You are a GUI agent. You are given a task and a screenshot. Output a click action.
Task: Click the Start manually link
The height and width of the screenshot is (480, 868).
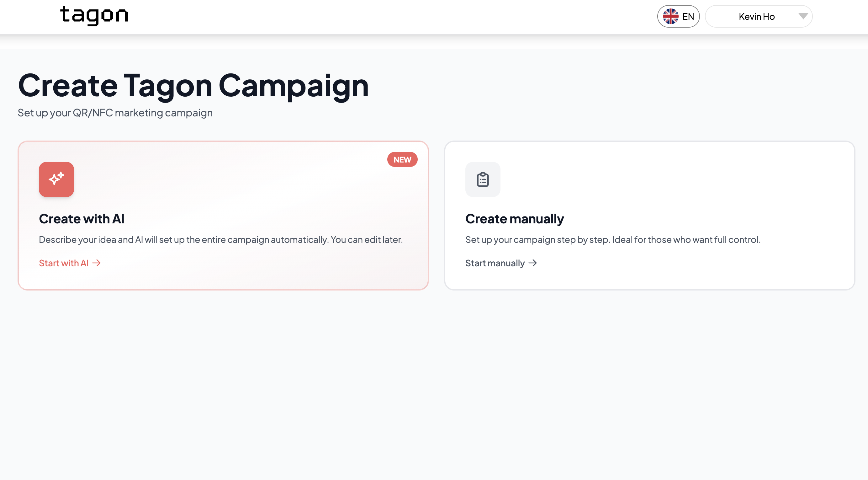495,263
